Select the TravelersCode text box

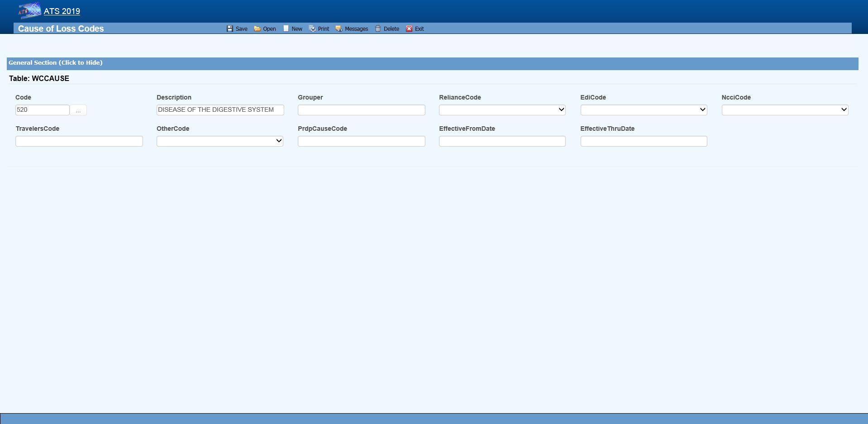click(x=79, y=141)
